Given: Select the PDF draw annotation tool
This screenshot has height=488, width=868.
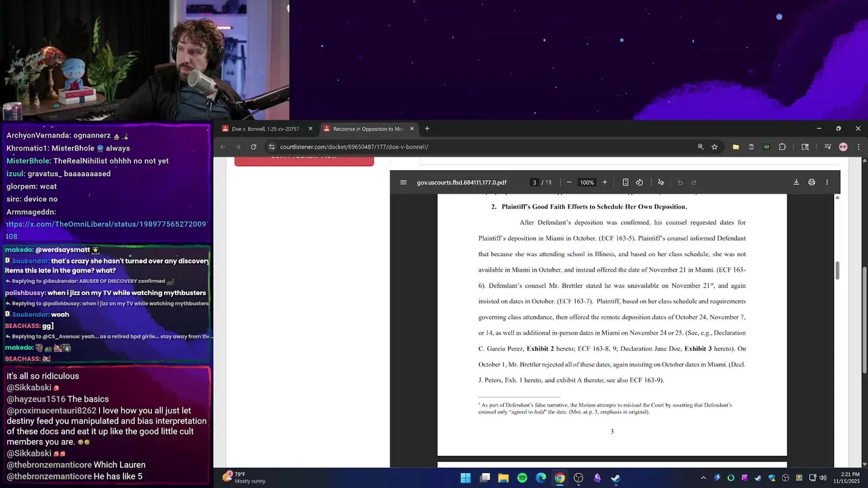Looking at the screenshot, I should click(x=661, y=182).
